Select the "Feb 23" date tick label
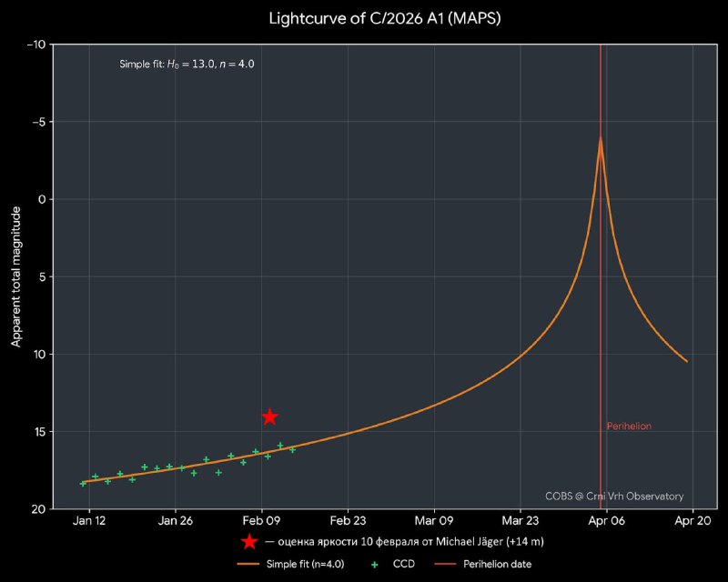Image resolution: width=728 pixels, height=582 pixels. coord(348,521)
